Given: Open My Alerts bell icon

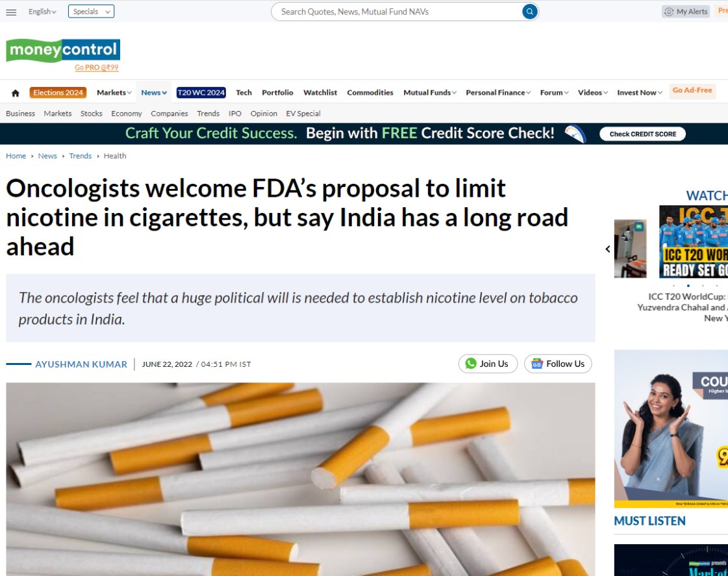Looking at the screenshot, I should (668, 12).
